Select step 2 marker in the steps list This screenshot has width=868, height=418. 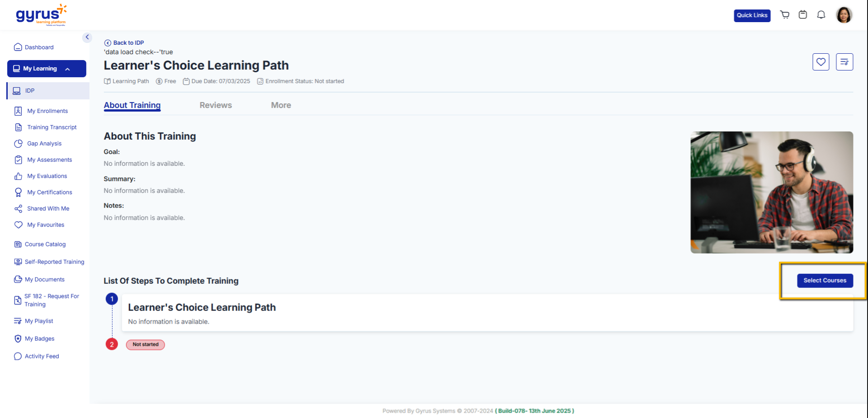click(112, 344)
